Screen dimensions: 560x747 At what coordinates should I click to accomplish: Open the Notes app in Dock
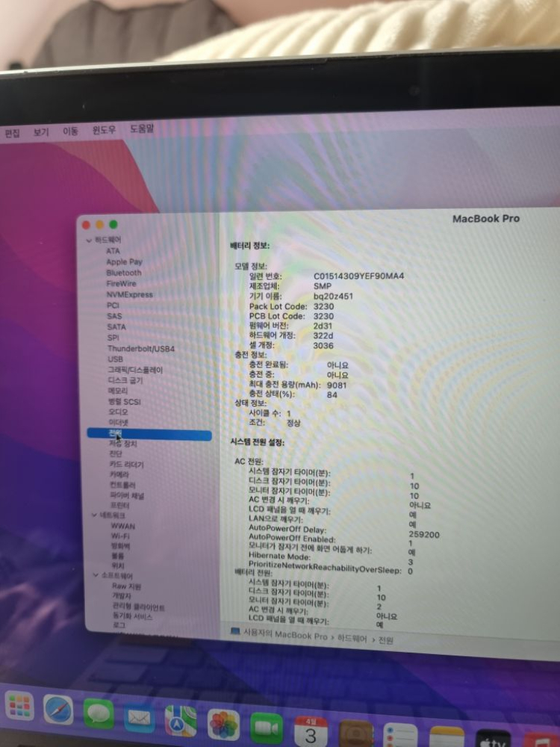pyautogui.click(x=447, y=737)
